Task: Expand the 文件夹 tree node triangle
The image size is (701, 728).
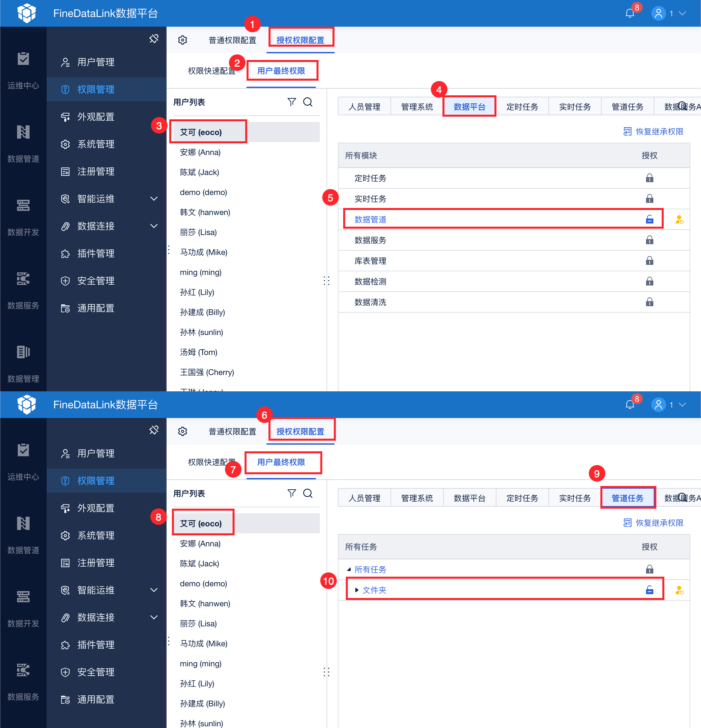Action: tap(356, 590)
